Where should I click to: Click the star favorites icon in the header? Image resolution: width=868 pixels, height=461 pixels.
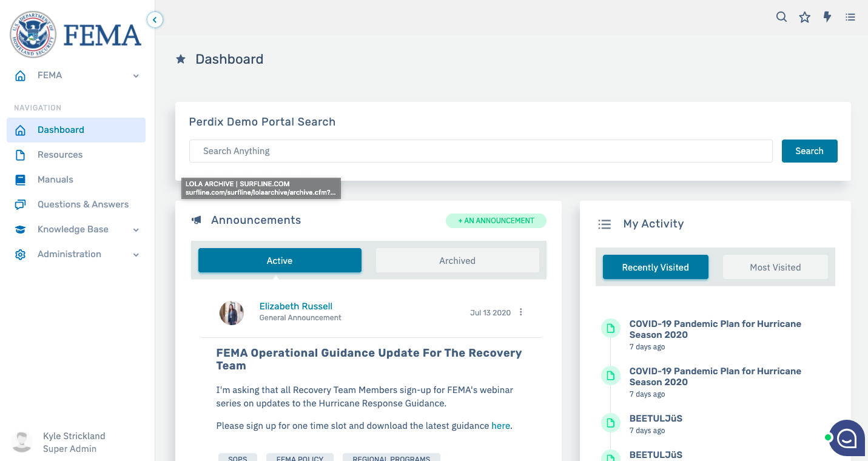click(804, 17)
